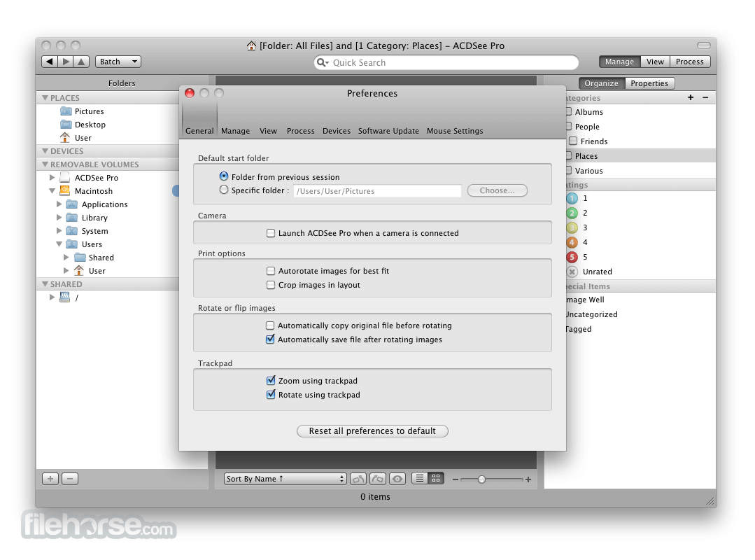755x560 pixels.
Task: Switch to thumbnail grid view icon
Action: click(436, 479)
